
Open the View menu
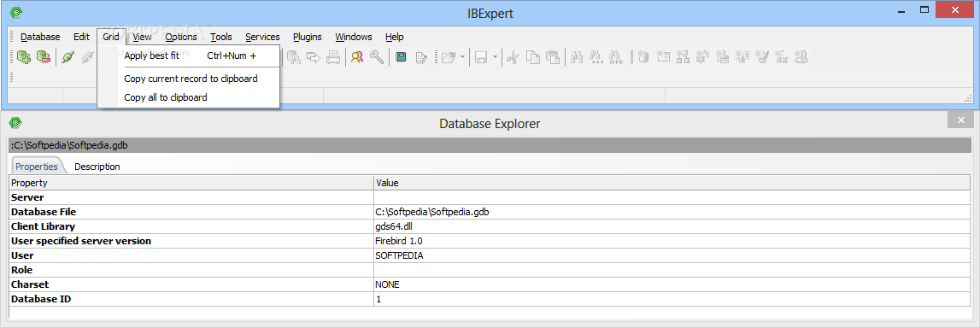point(142,37)
